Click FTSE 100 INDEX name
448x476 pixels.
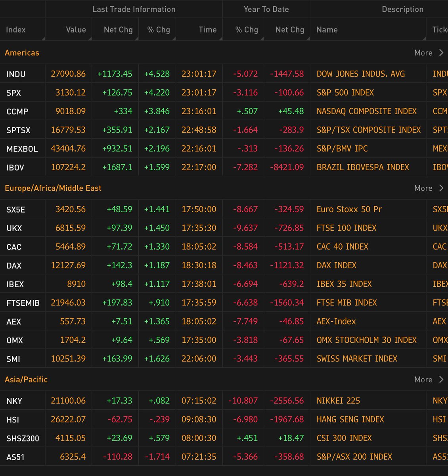coord(347,228)
